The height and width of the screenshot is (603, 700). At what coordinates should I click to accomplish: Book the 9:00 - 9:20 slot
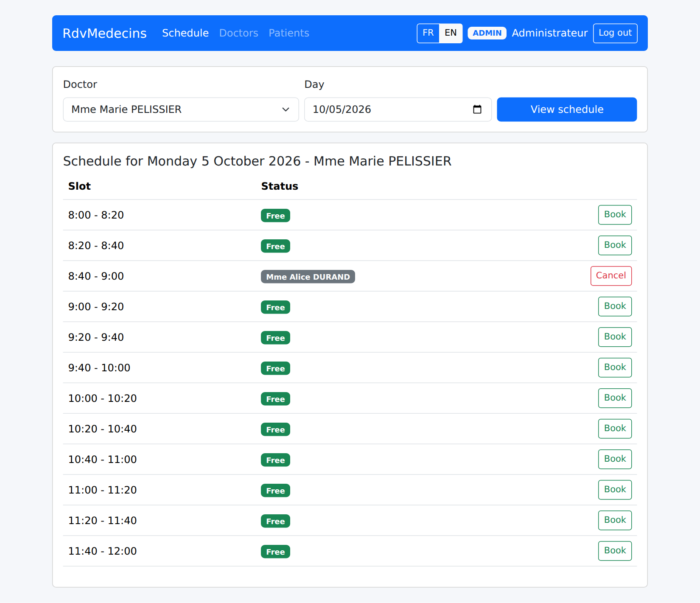click(615, 306)
